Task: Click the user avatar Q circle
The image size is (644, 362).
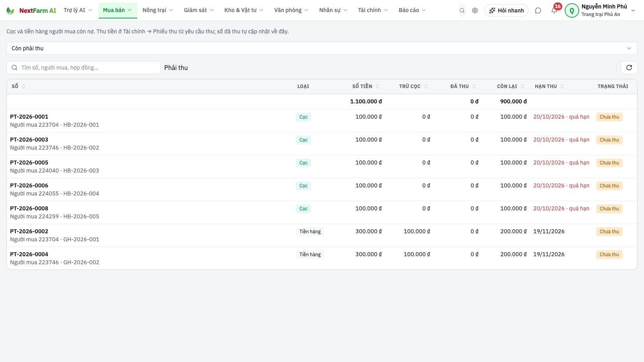Action: (572, 10)
